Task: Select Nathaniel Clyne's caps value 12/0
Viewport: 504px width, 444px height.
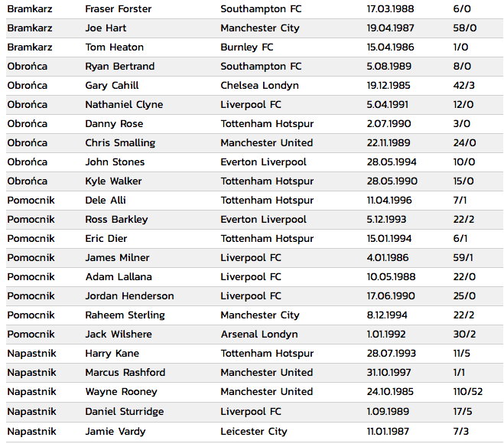Action: [463, 105]
